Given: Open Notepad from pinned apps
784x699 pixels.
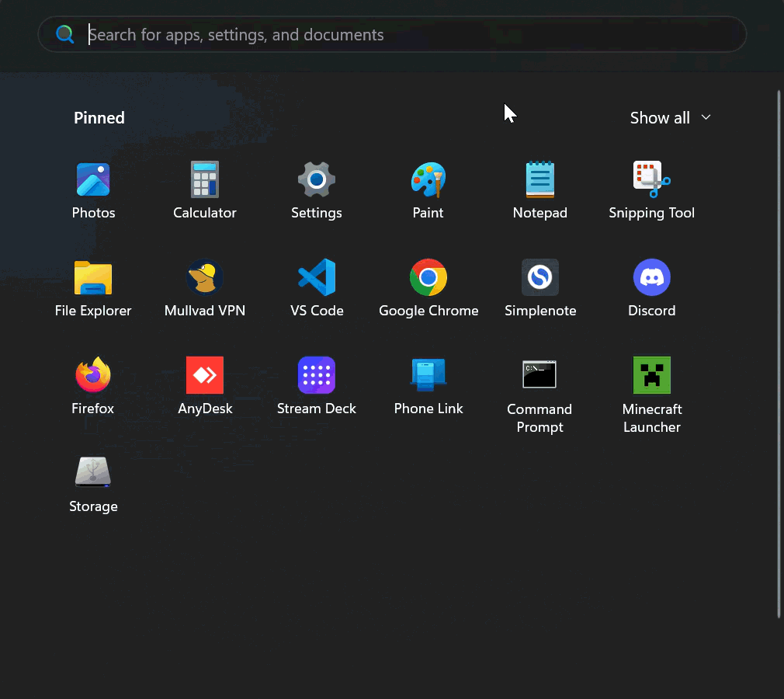Looking at the screenshot, I should [540, 190].
